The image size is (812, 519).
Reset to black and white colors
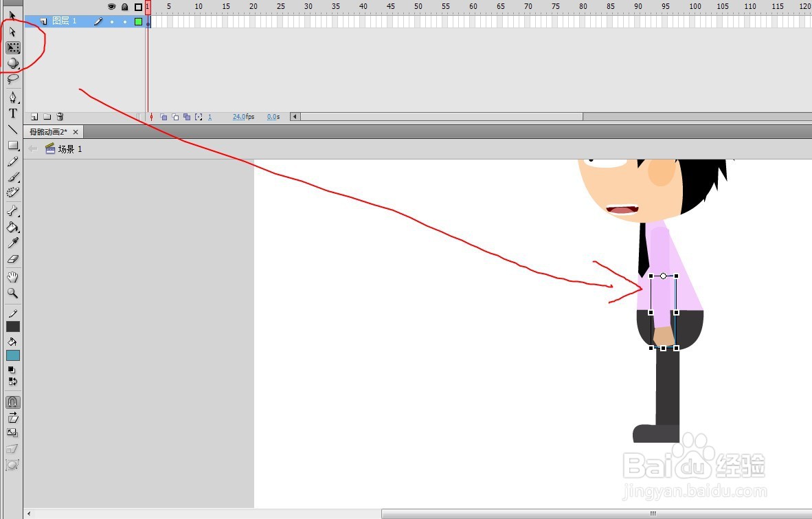pos(12,370)
